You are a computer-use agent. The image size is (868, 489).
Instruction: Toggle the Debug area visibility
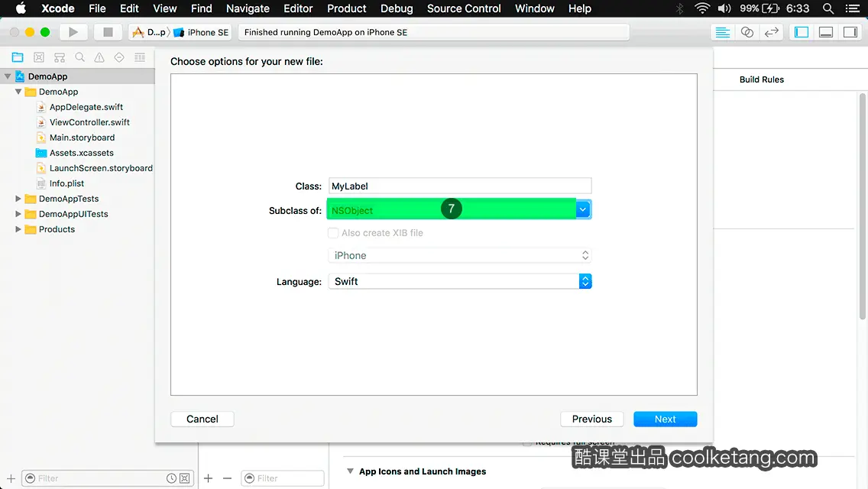tap(826, 32)
